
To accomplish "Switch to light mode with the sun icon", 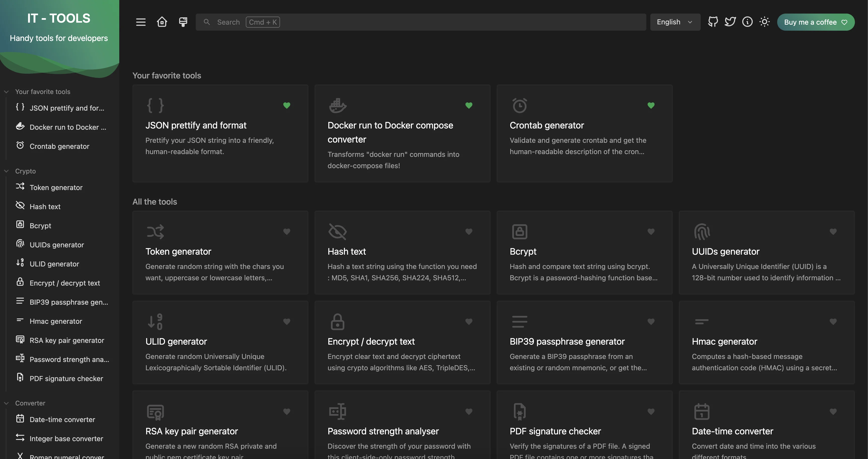I will 765,22.
